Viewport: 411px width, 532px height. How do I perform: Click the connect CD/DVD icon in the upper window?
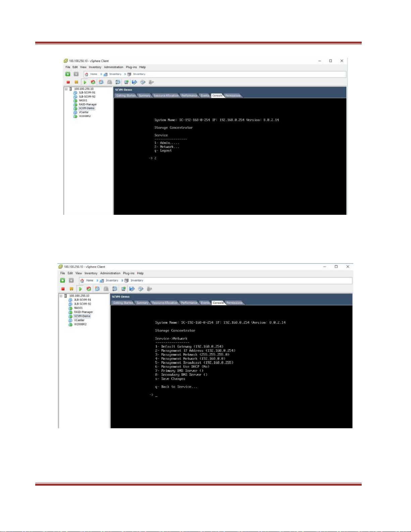[x=143, y=82]
